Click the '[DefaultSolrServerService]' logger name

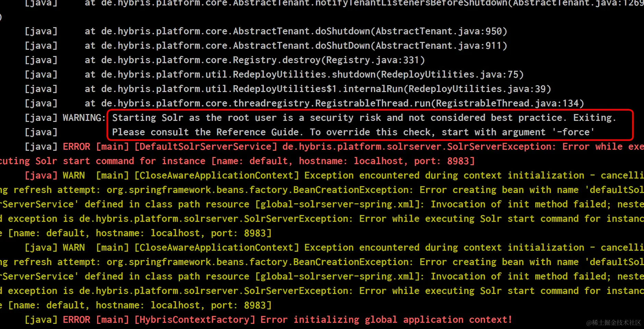206,147
